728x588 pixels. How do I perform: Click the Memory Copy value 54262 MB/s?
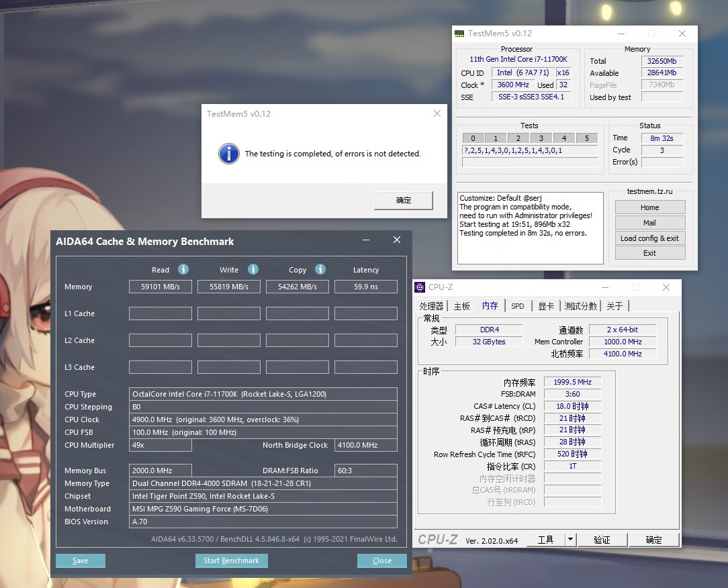298,287
